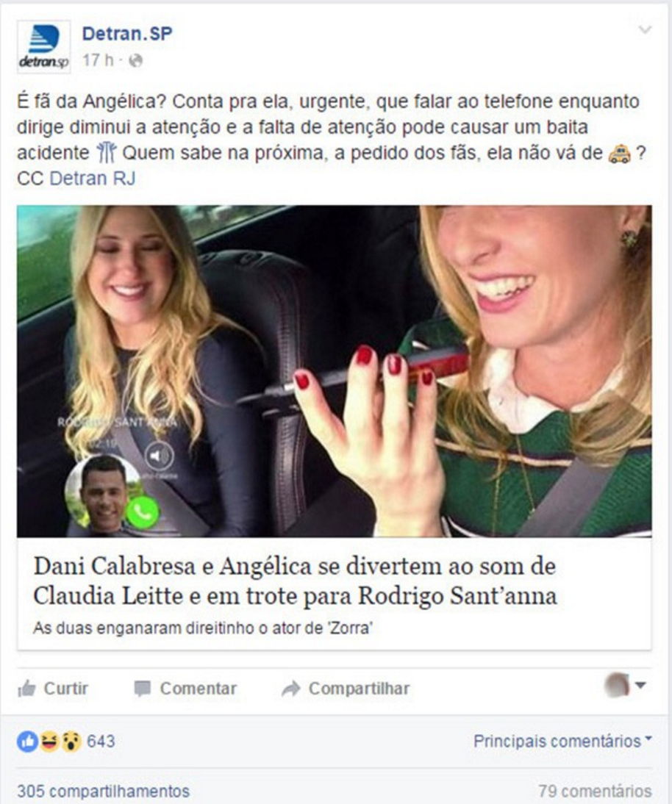Follow the Detran RJ mention link
Image resolution: width=672 pixels, height=804 pixels.
pos(93,179)
